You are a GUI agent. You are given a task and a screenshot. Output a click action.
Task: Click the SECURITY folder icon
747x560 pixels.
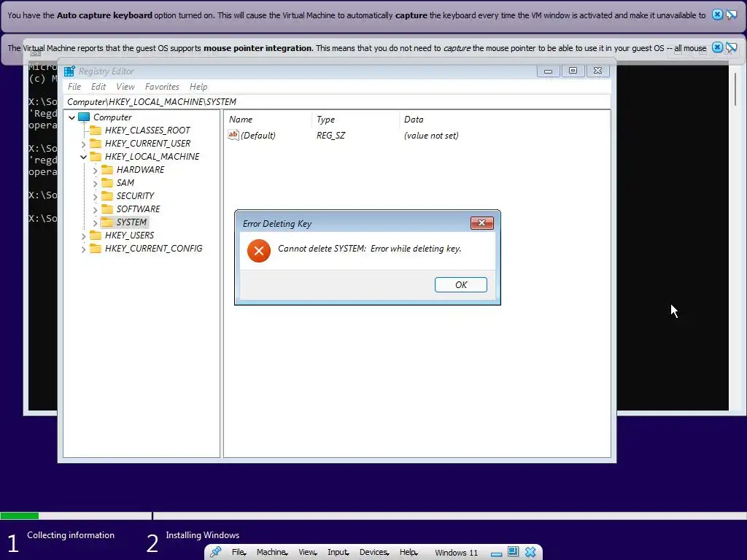click(x=107, y=195)
